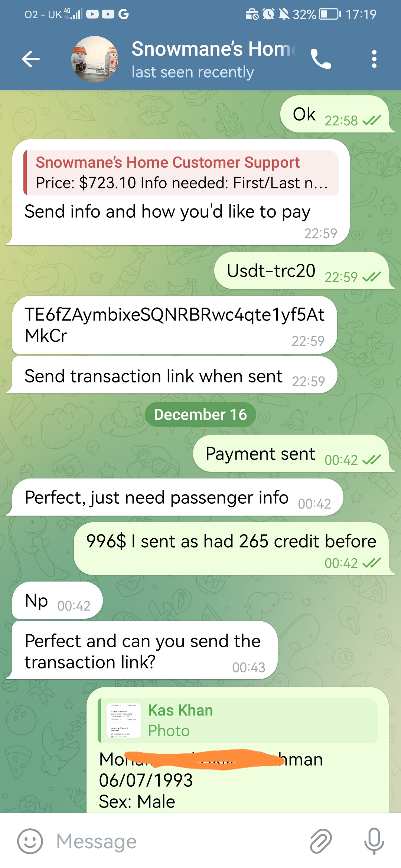
Task: Tap the 'Np' message bubble
Action: (58, 600)
